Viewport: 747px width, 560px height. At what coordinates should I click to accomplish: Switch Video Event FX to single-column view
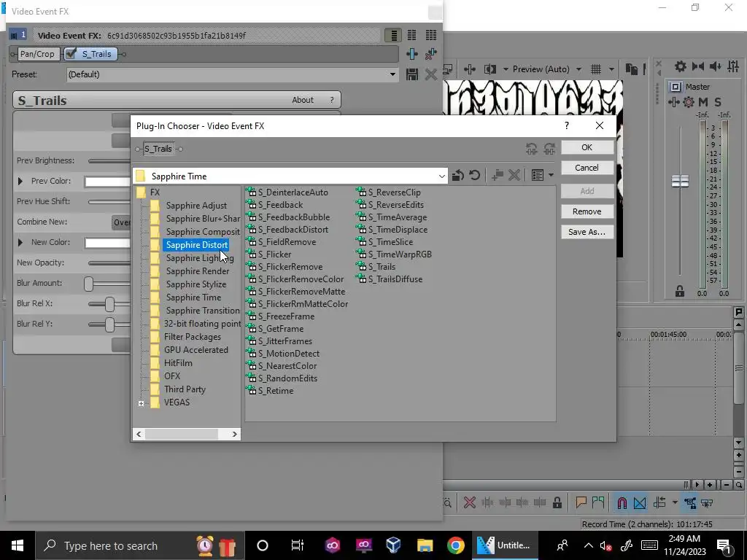point(393,35)
